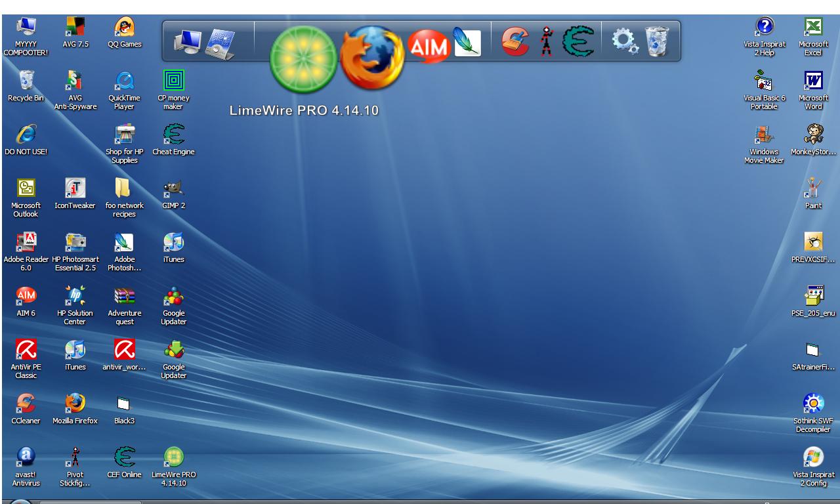The image size is (840, 504).
Task: Open the Adobe Photoshop desktop shortcut
Action: pyautogui.click(x=124, y=253)
